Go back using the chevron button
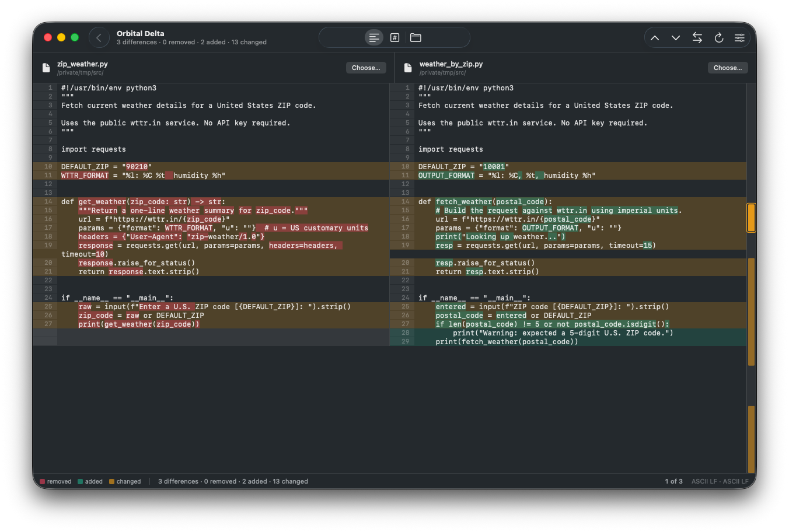Image resolution: width=789 pixels, height=532 pixels. (99, 38)
